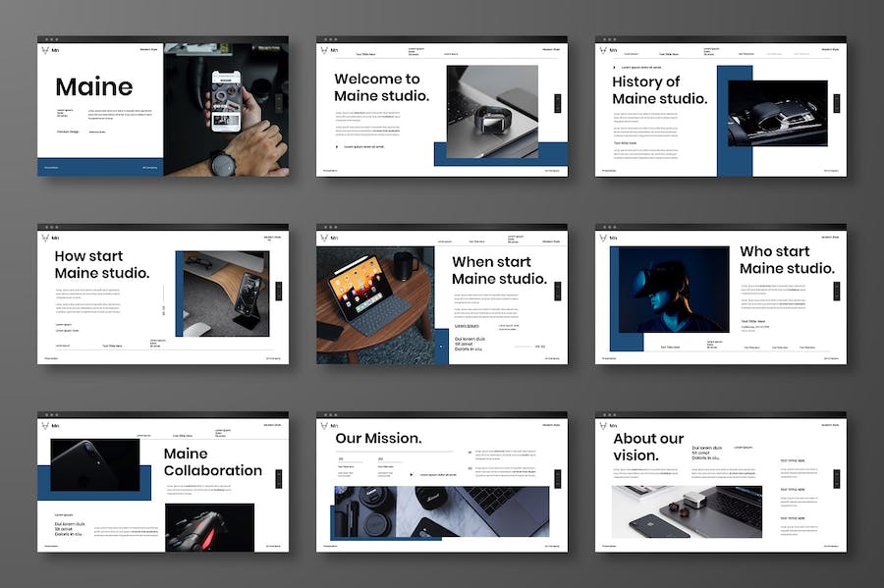Screen dimensions: 884x588
Task: Open the 'Welcome to Maine studio' heading
Action: tap(381, 87)
